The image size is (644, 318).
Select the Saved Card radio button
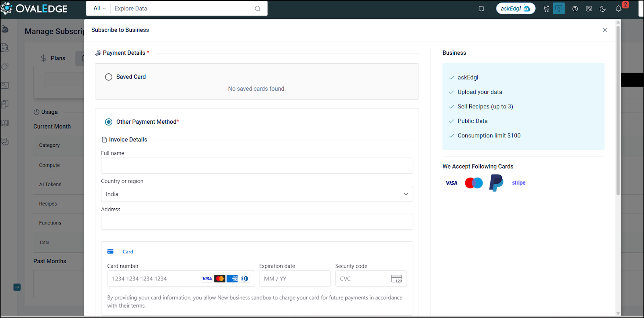click(x=109, y=77)
